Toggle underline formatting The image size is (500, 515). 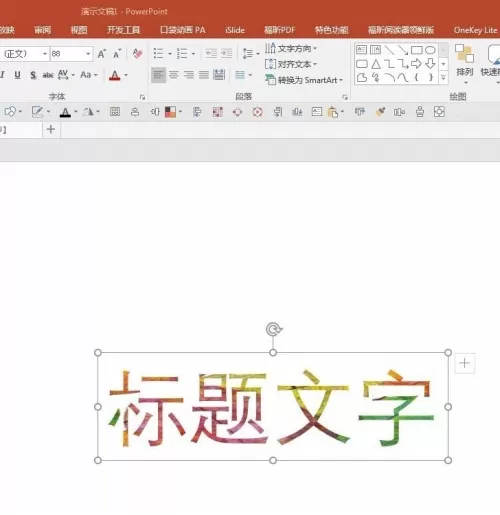coord(18,75)
